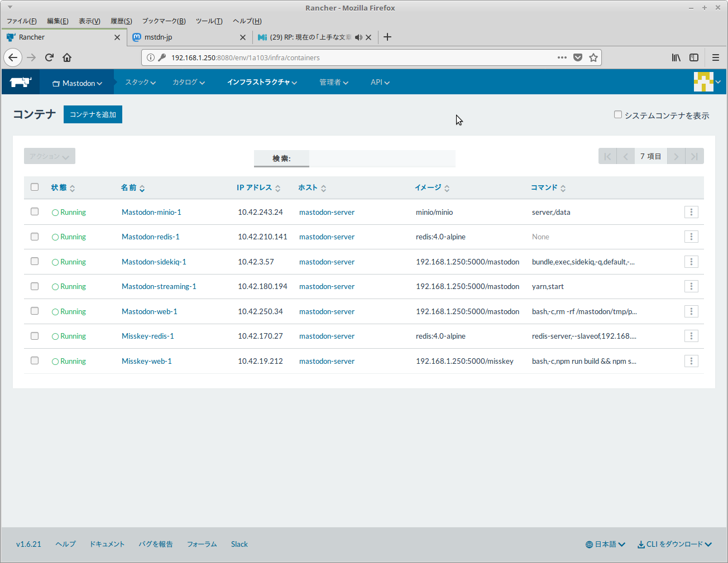This screenshot has width=728, height=563.
Task: Open the Mastodon-web-1 container link
Action: click(150, 311)
